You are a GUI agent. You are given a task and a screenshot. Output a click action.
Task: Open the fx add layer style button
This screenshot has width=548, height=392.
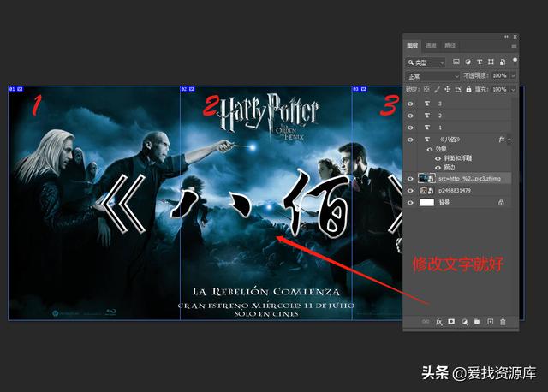[x=438, y=322]
